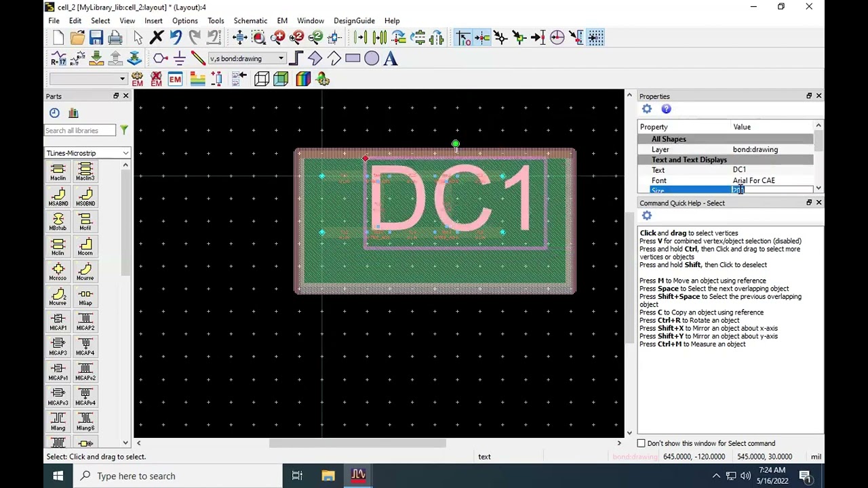The image size is (868, 488).
Task: Toggle the snap-enabled toolbar button
Action: click(463, 38)
